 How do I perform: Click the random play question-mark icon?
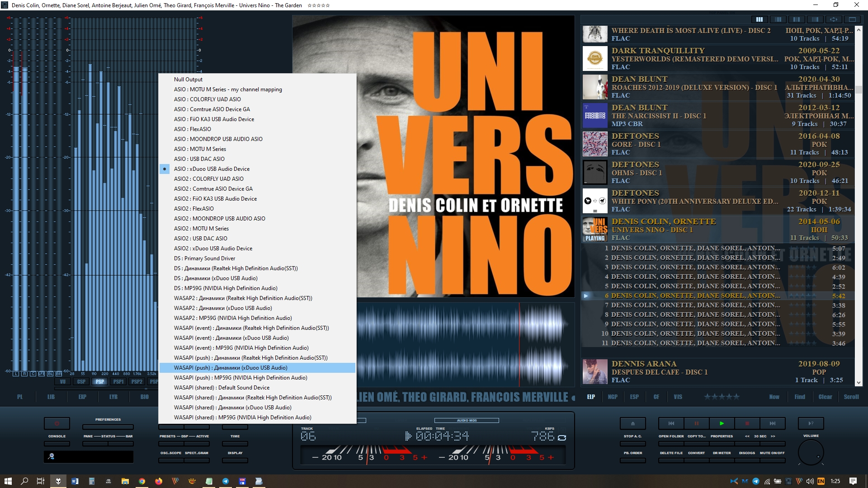[x=811, y=423]
